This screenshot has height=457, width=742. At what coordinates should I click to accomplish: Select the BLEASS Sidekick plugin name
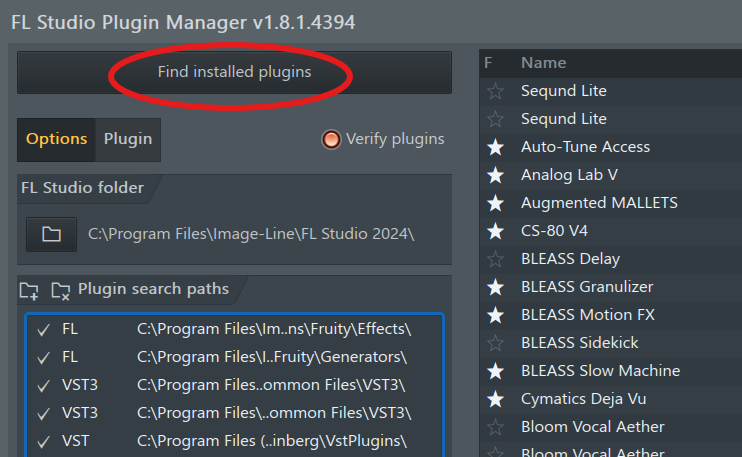(x=580, y=343)
